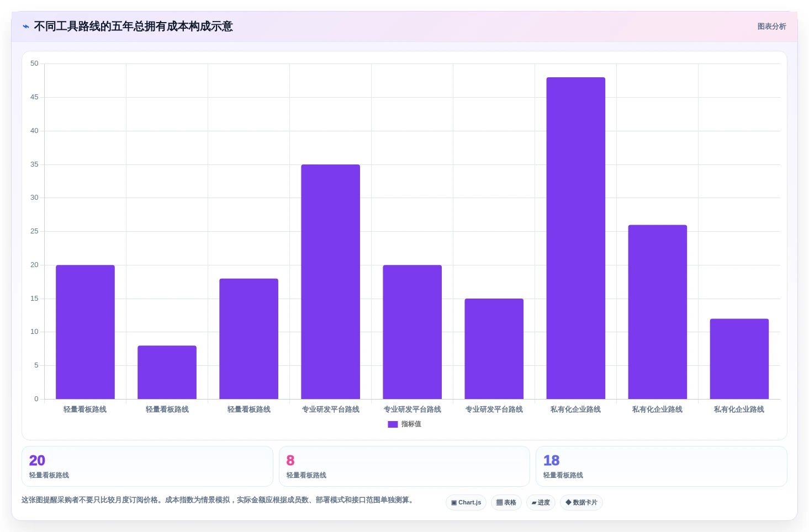This screenshot has height=532, width=809.
Task: Select the 表格 tag
Action: [x=506, y=503]
